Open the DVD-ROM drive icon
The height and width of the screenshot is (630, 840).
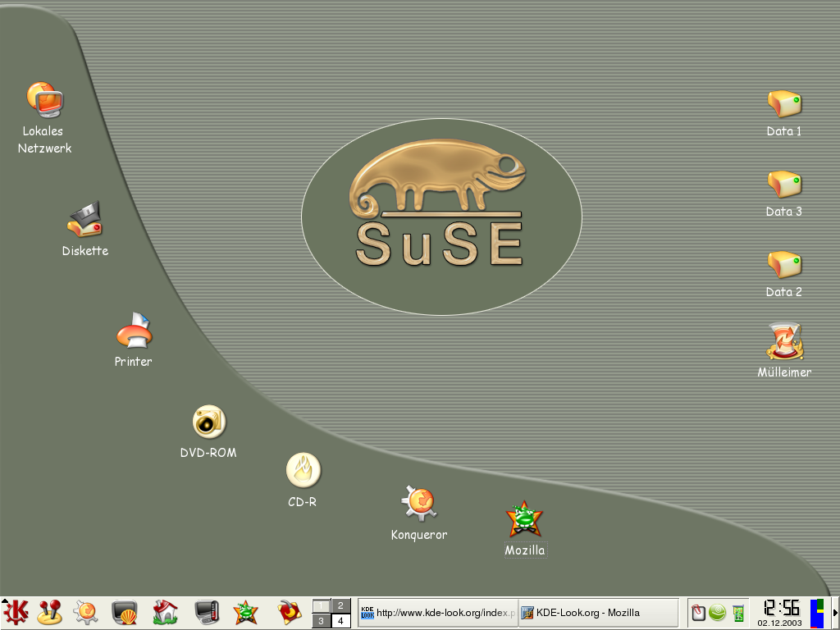209,422
